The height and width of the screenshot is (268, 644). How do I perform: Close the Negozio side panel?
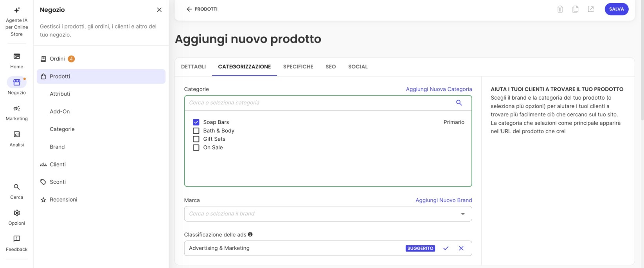(159, 10)
